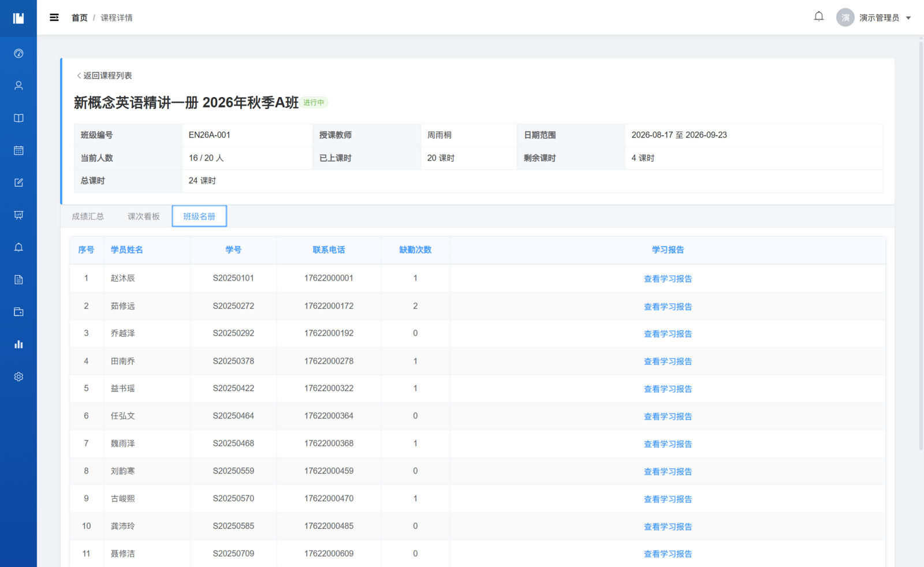Open 查看学习报告 for 益书瑶
The width and height of the screenshot is (924, 567).
point(668,389)
